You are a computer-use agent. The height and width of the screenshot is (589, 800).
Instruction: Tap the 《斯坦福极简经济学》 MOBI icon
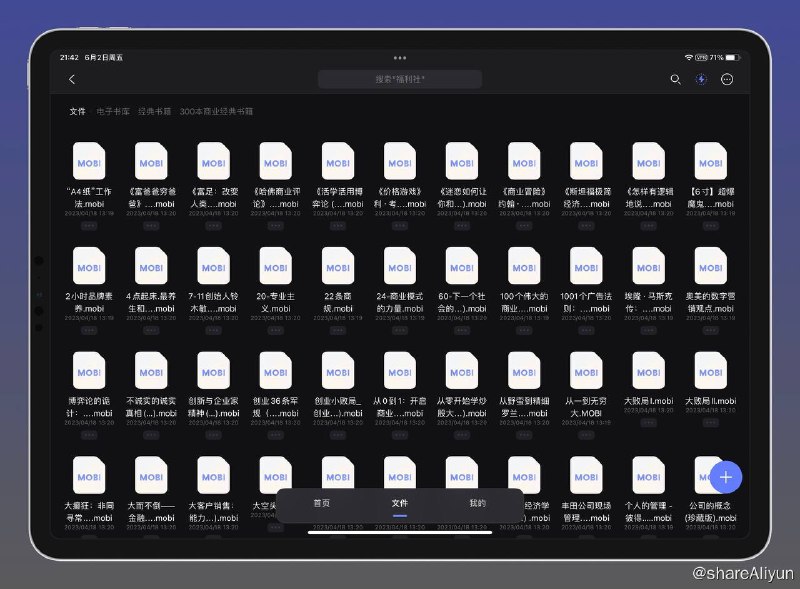[x=586, y=160]
